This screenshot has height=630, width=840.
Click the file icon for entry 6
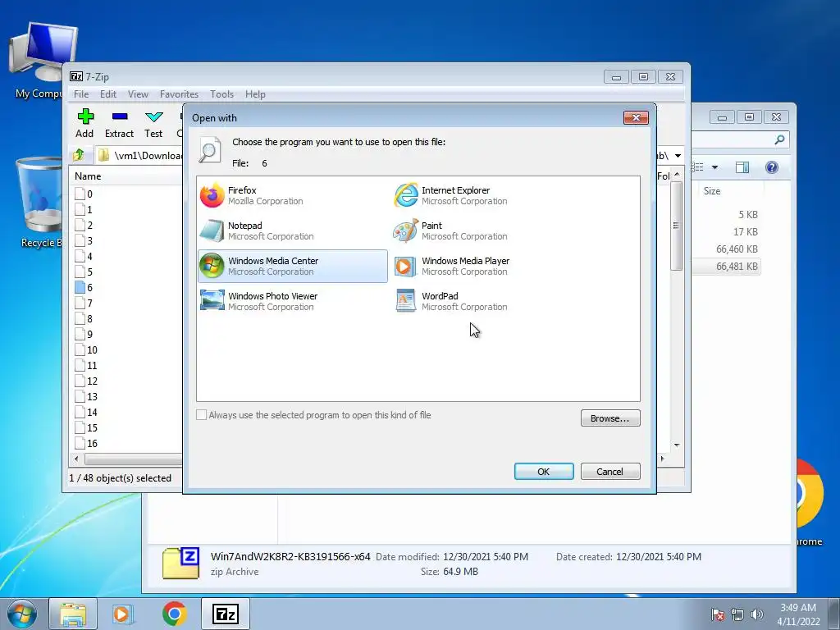click(x=80, y=287)
